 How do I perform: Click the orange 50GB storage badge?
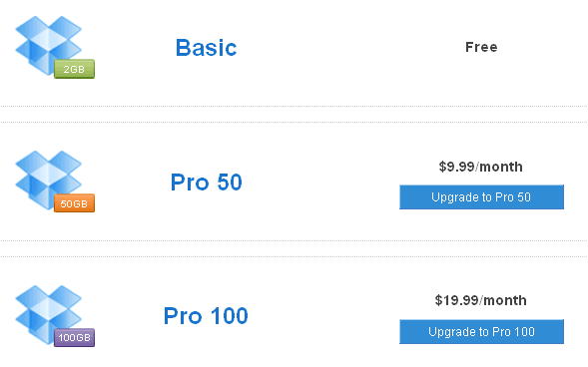point(74,203)
